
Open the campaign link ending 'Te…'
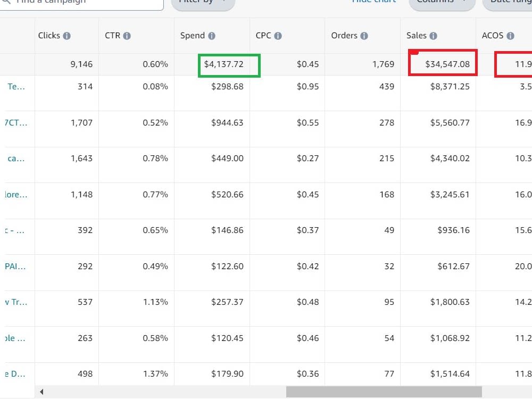[x=16, y=87]
